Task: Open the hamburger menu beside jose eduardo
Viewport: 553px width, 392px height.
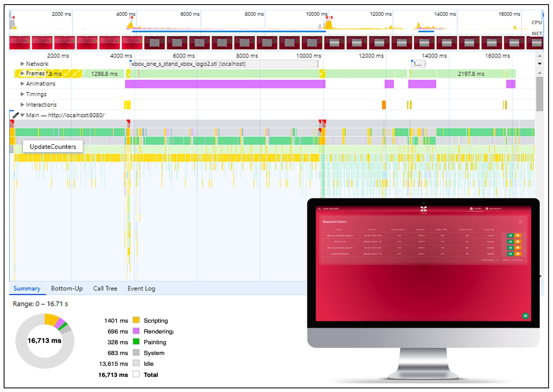Action: tap(319, 209)
